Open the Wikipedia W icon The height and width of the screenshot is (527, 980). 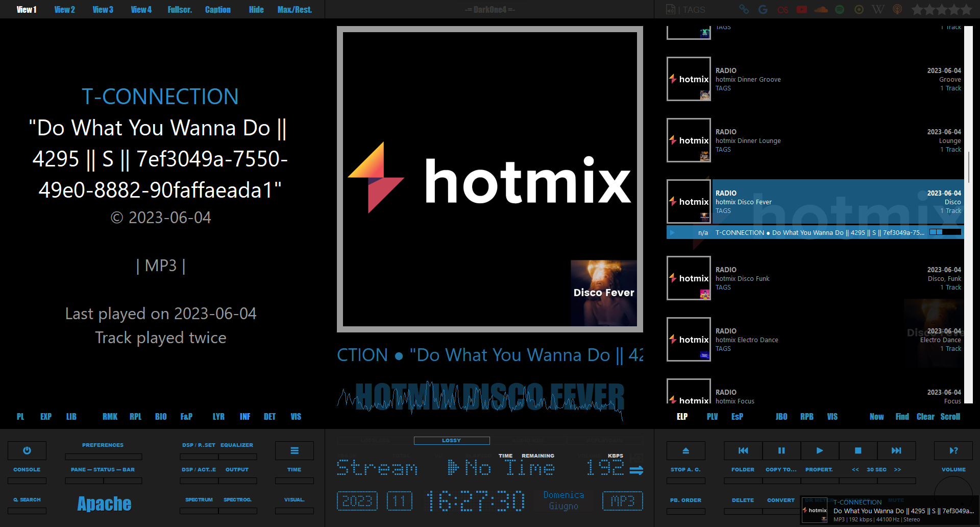[878, 9]
